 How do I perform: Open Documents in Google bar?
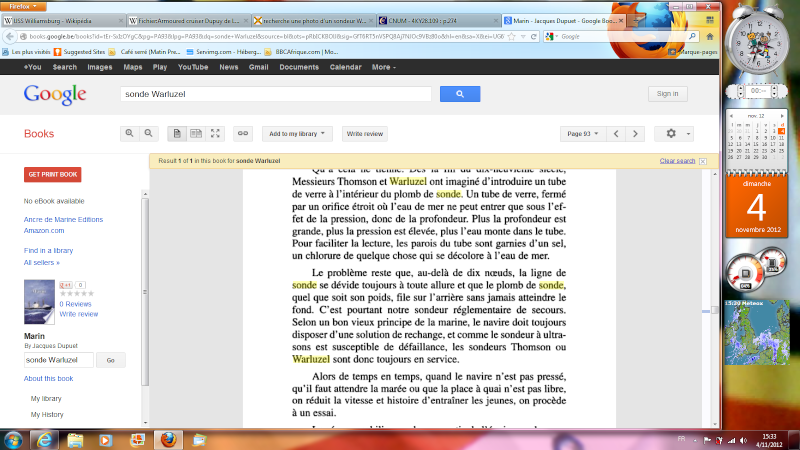(x=299, y=67)
